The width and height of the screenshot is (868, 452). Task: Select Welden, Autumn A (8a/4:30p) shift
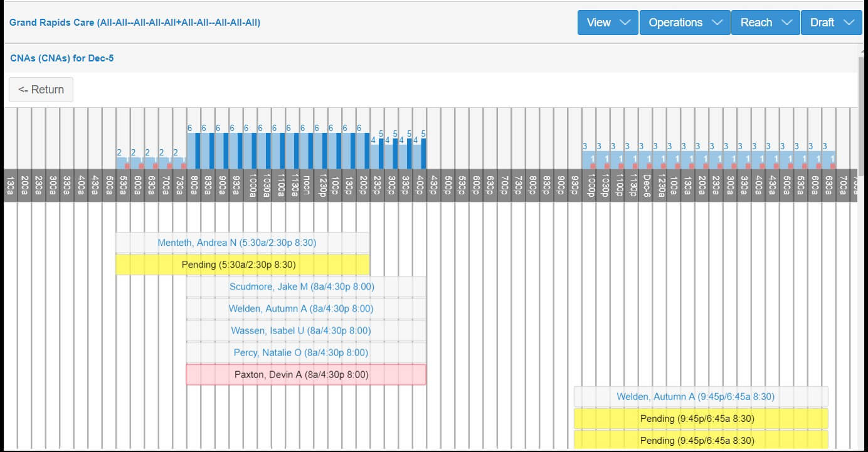(x=306, y=308)
